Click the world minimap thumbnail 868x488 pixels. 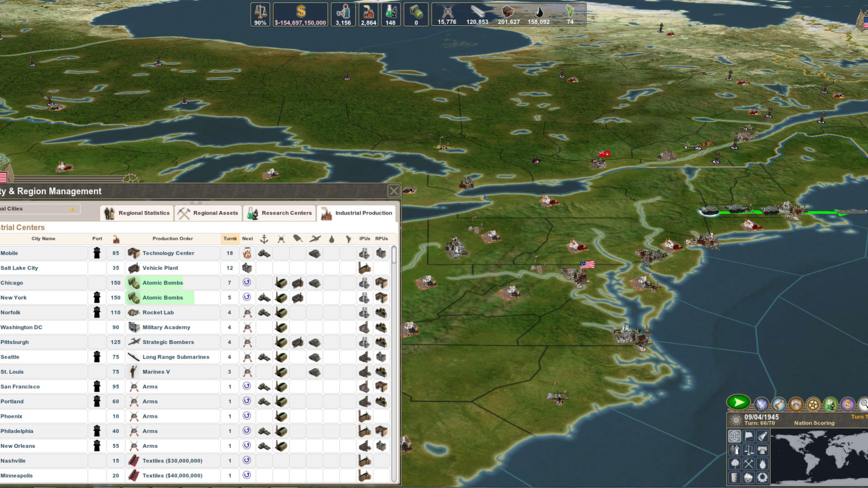(x=819, y=457)
